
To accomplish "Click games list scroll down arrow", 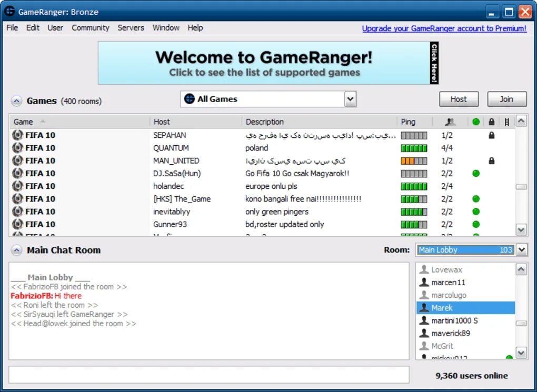I will pos(521,230).
